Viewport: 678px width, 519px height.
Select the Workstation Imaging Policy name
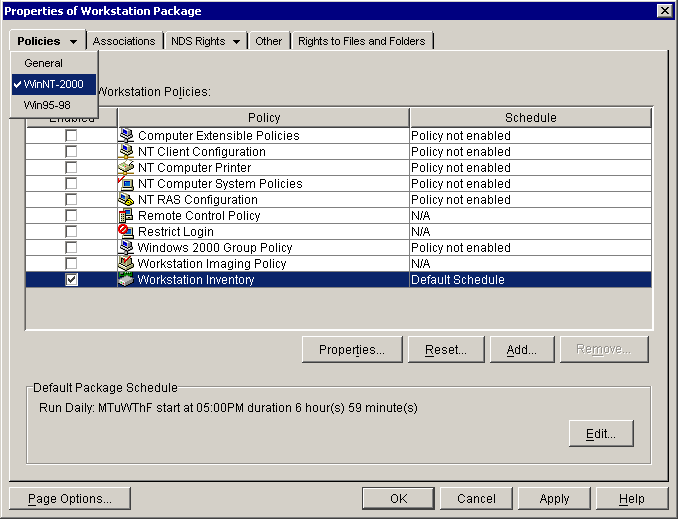pyautogui.click(x=212, y=264)
